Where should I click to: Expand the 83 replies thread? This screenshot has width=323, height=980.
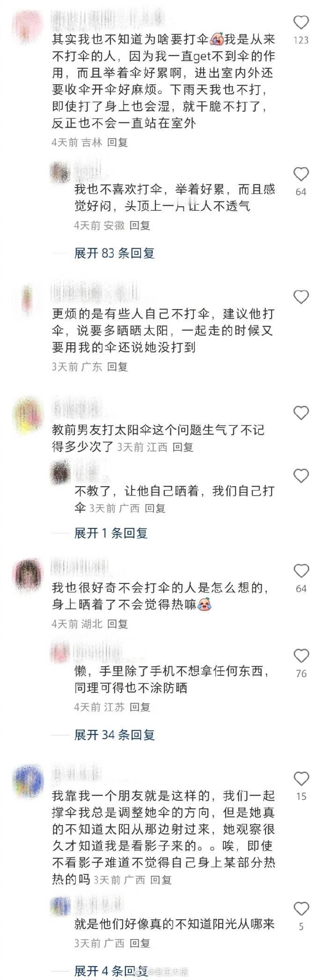114,253
